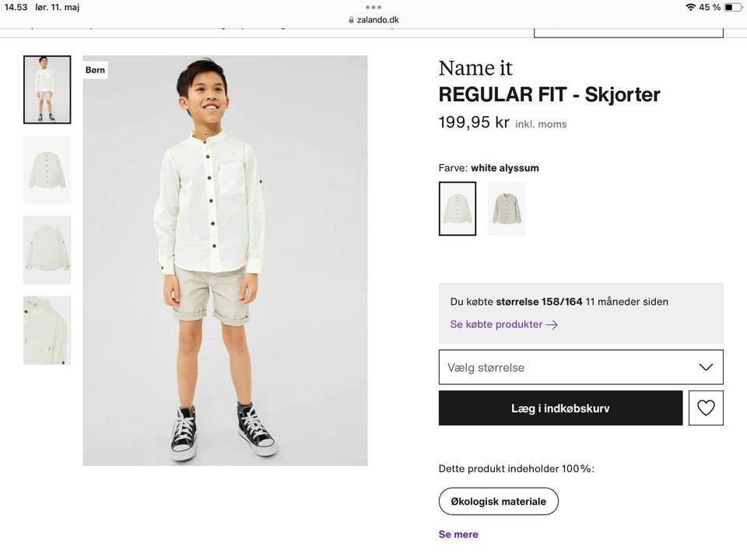Viewport: 747px width, 560px height.
Task: Show the shirt back view thumbnail
Action: point(47,250)
